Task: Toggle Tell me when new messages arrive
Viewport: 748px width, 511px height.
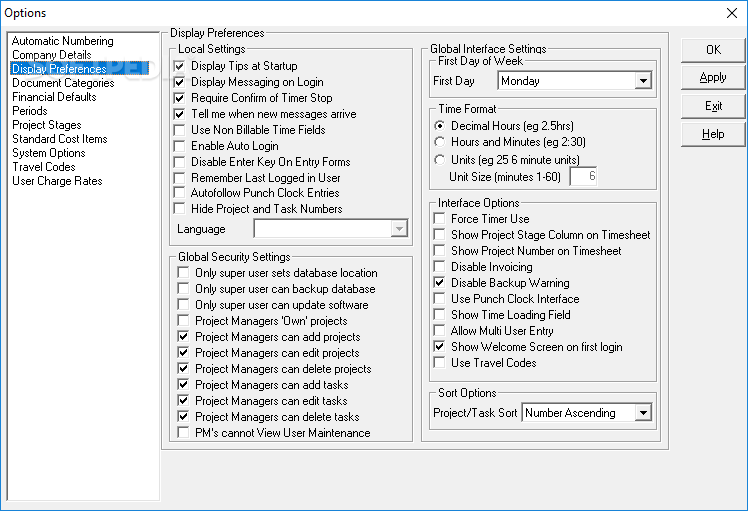Action: pos(179,114)
